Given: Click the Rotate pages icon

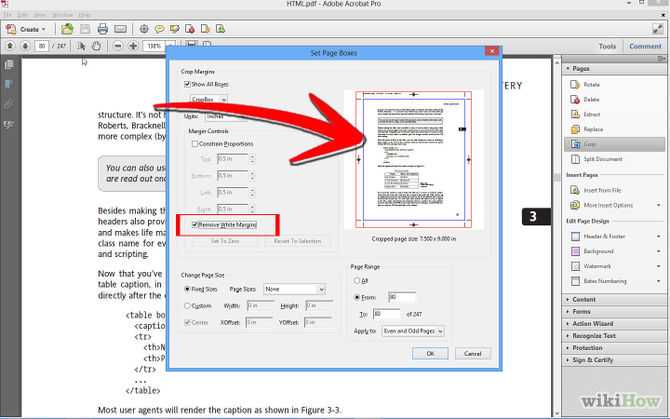Looking at the screenshot, I should click(575, 85).
